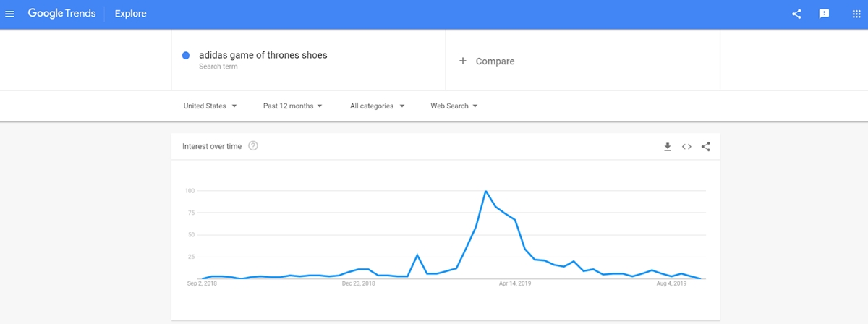Image resolution: width=868 pixels, height=324 pixels.
Task: Click the blue search term color dot
Action: [x=186, y=55]
